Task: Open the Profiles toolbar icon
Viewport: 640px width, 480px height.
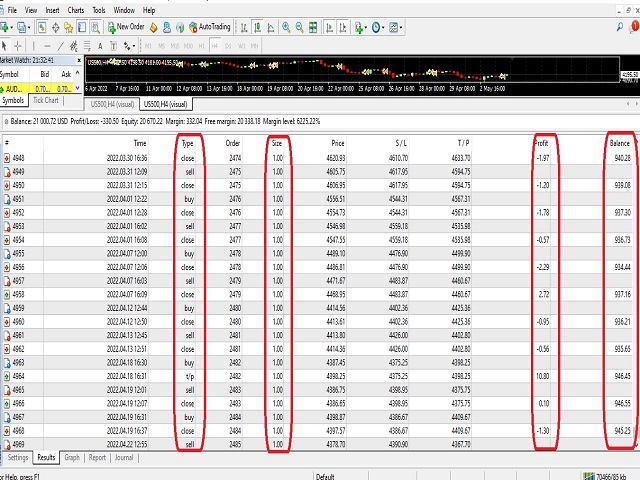Action: click(x=21, y=27)
